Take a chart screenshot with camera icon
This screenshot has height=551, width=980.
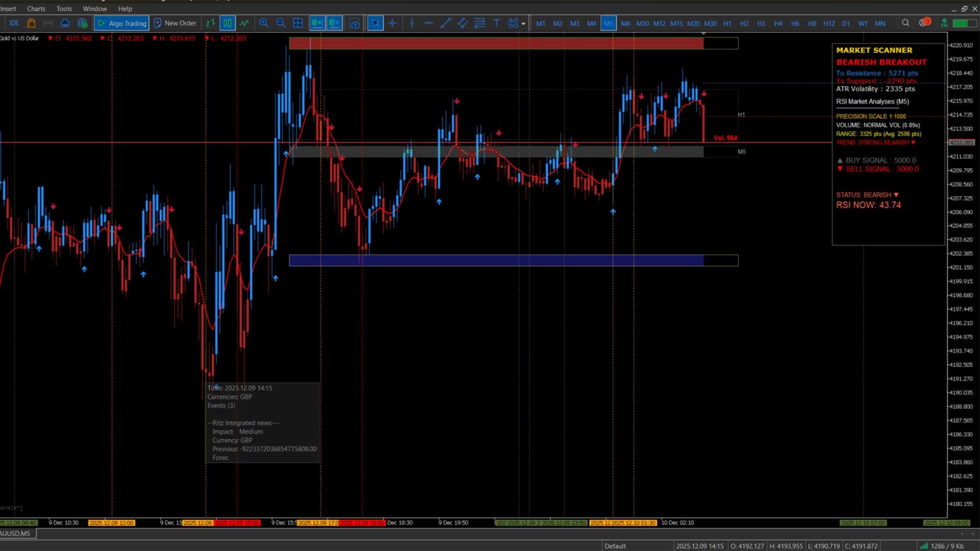[x=354, y=23]
